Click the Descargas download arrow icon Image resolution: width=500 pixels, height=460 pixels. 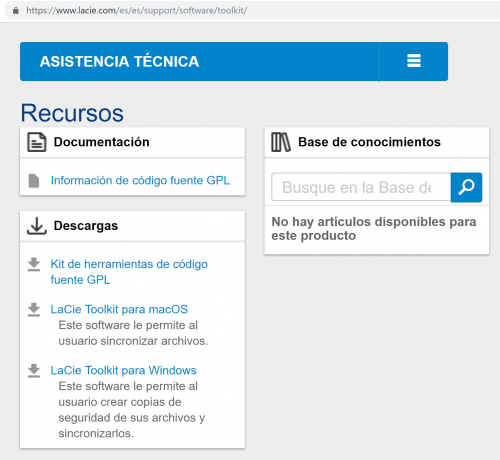coord(37,226)
